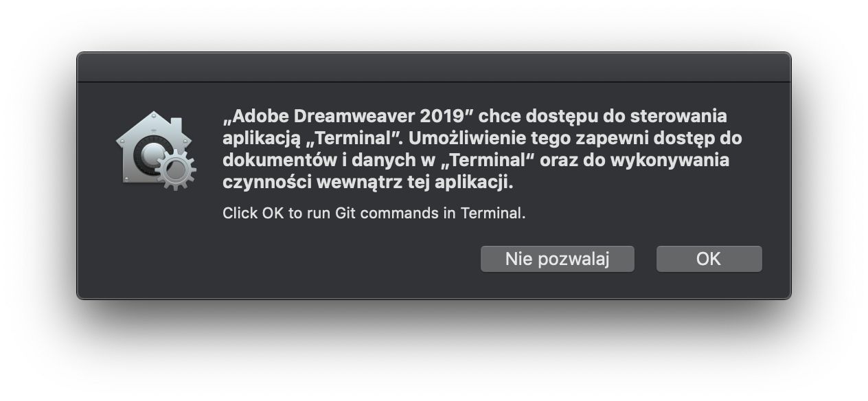Click the second paragraph of the permission text
This screenshot has width=868, height=401.
pos(374,214)
